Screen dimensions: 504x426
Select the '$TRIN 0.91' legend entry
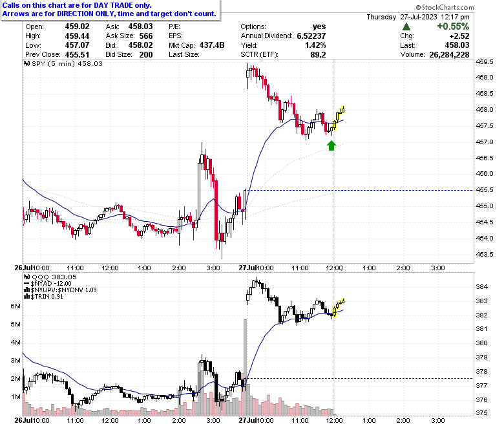(x=47, y=297)
